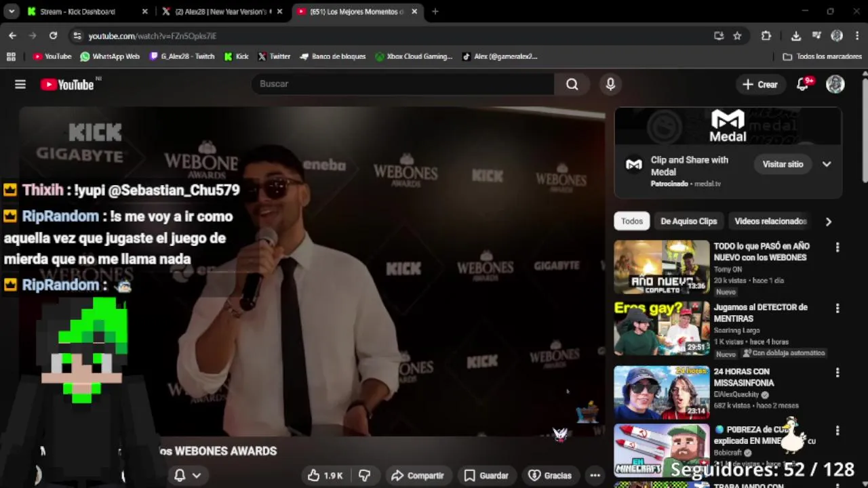Open the Kick bookmark

pos(237,56)
